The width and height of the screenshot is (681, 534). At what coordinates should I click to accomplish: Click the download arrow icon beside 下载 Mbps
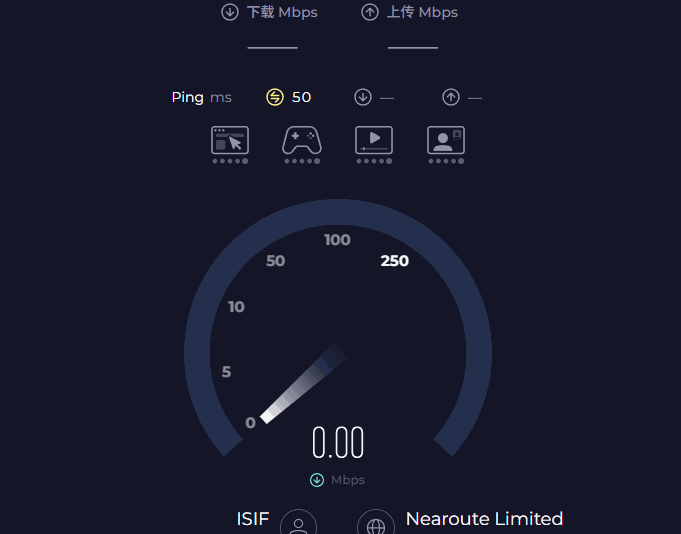coord(230,12)
